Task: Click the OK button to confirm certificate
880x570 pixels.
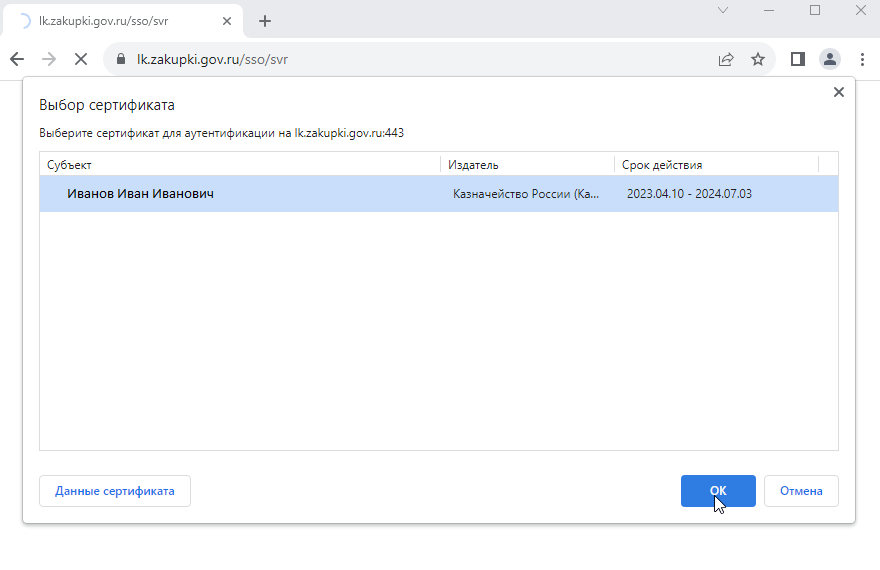Action: pyautogui.click(x=717, y=491)
